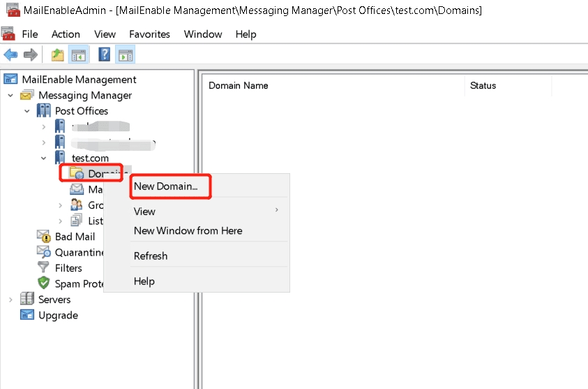Click the Domain Name column header
The image size is (588, 389).
(239, 86)
